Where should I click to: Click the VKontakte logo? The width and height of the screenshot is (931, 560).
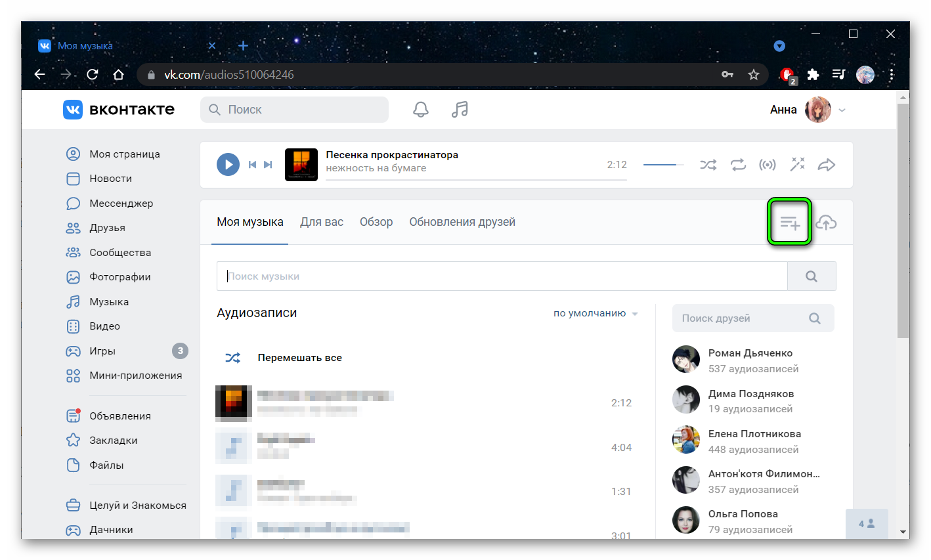coord(119,110)
